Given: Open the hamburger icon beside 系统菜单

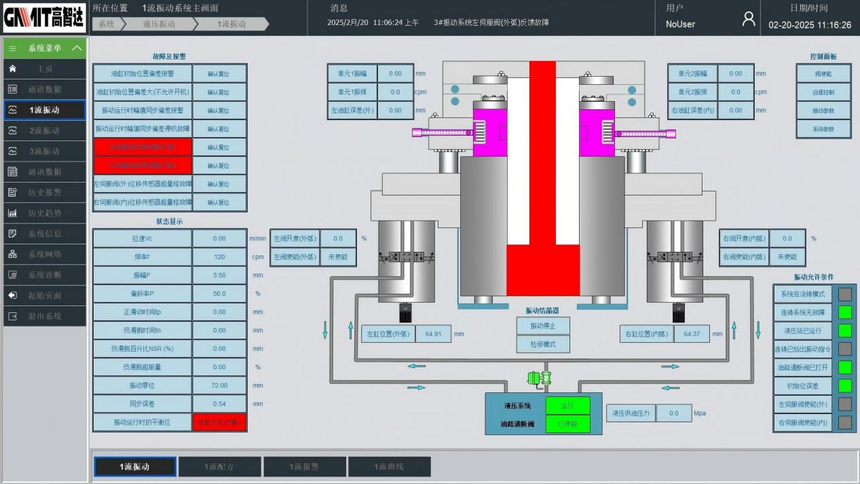Looking at the screenshot, I should (x=12, y=48).
